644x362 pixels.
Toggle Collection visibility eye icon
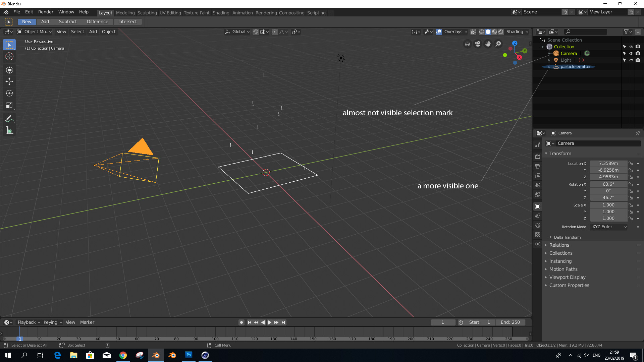[631, 47]
